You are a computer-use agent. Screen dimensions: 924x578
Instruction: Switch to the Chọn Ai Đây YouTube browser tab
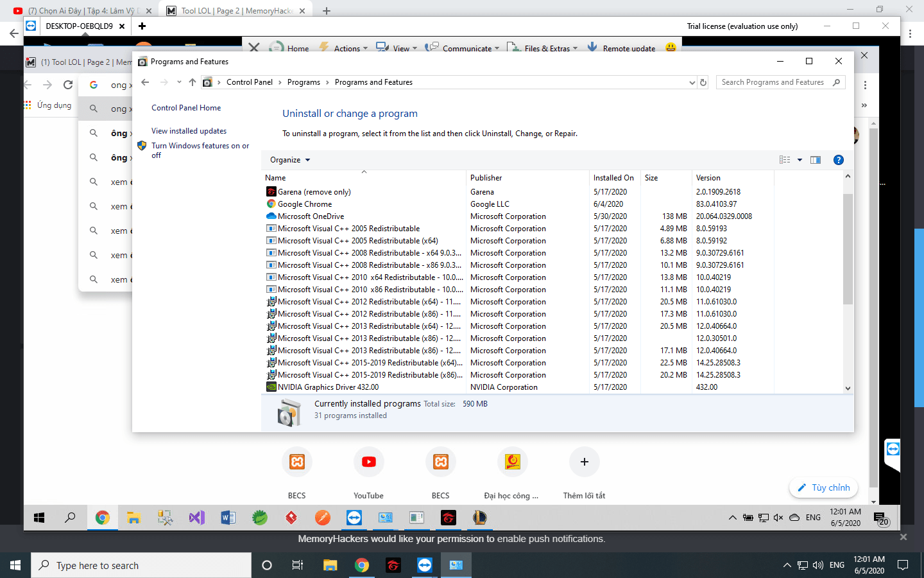tap(82, 10)
